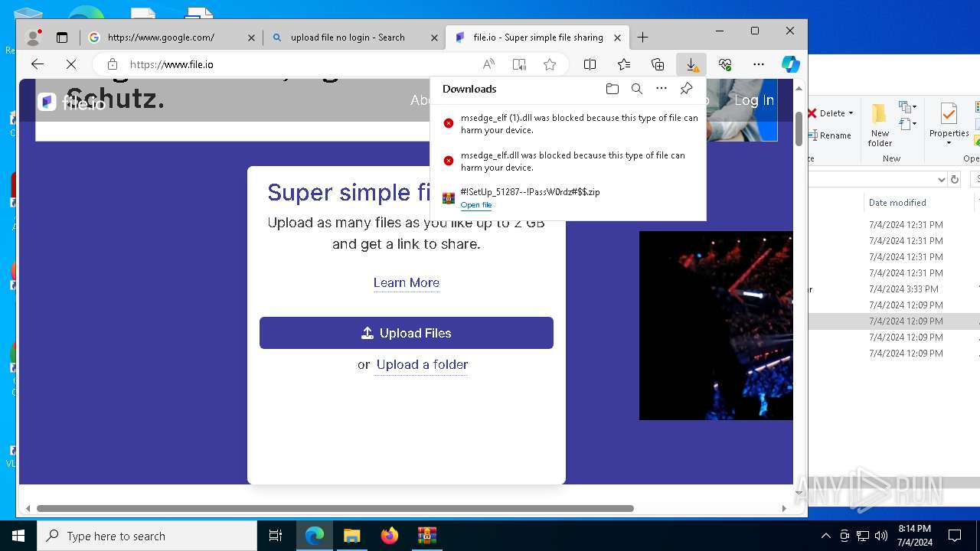Refresh the Explorer folder view

coord(954,179)
